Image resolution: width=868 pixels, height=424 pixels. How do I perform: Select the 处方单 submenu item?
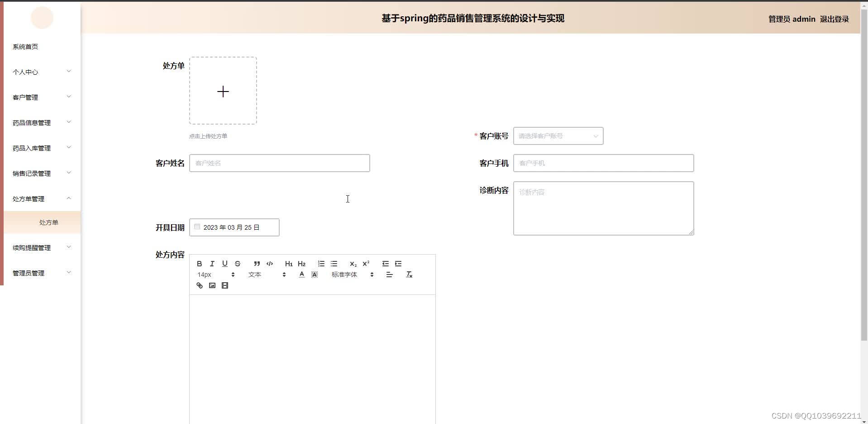click(42, 222)
